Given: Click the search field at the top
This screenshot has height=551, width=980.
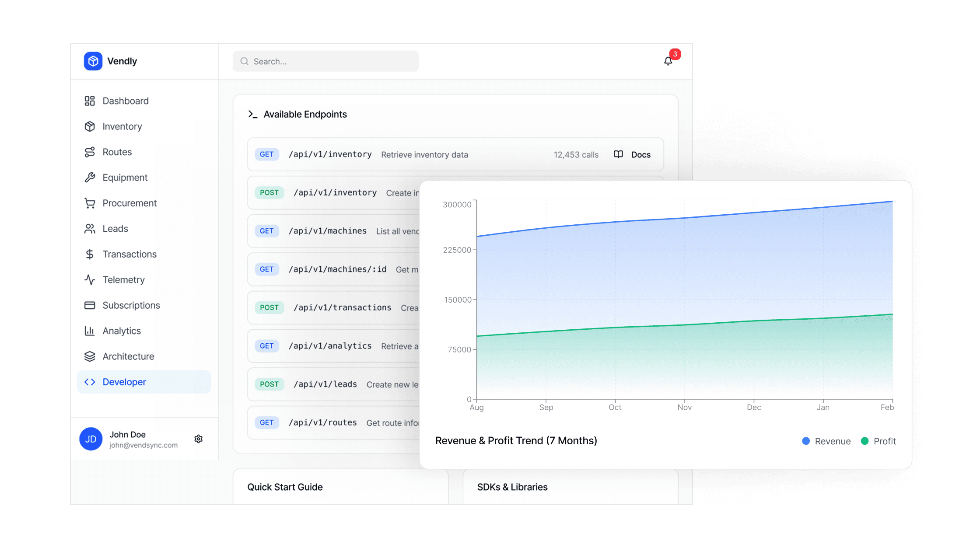Looking at the screenshot, I should click(x=325, y=61).
